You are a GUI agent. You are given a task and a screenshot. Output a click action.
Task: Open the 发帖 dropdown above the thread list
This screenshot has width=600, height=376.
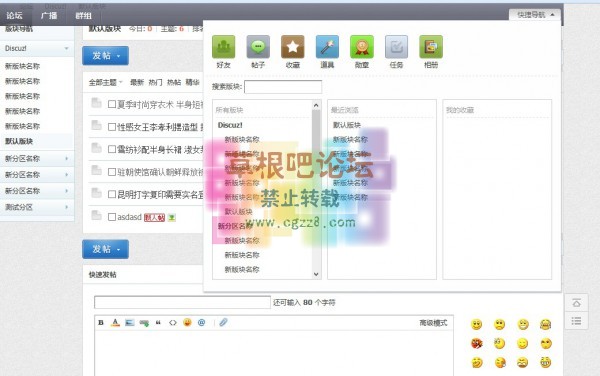[105, 56]
